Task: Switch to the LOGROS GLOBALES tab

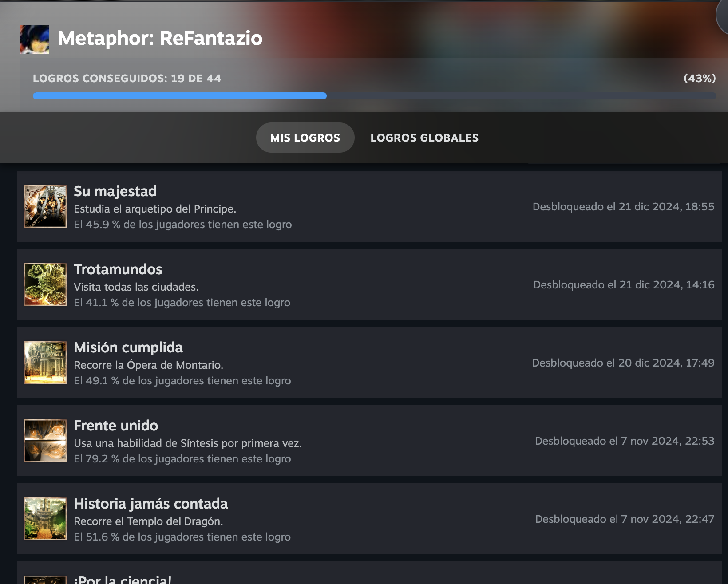Action: point(424,138)
